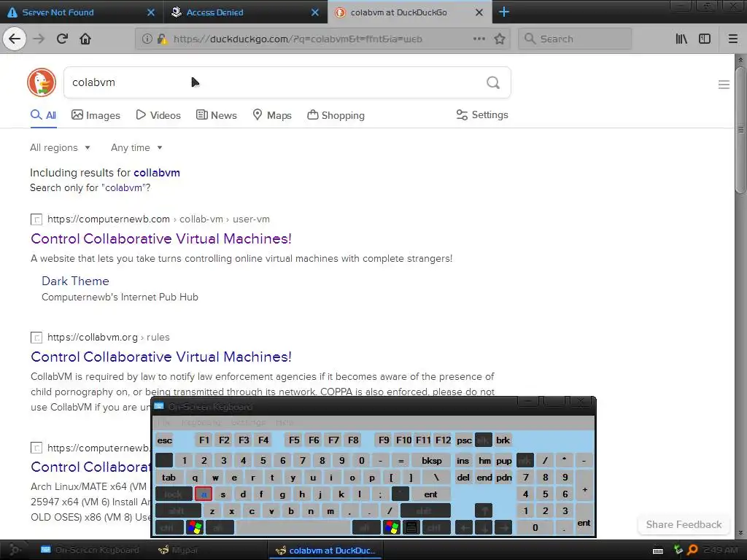Search only for "colabvm" link
The width and height of the screenshot is (747, 560).
pos(90,187)
